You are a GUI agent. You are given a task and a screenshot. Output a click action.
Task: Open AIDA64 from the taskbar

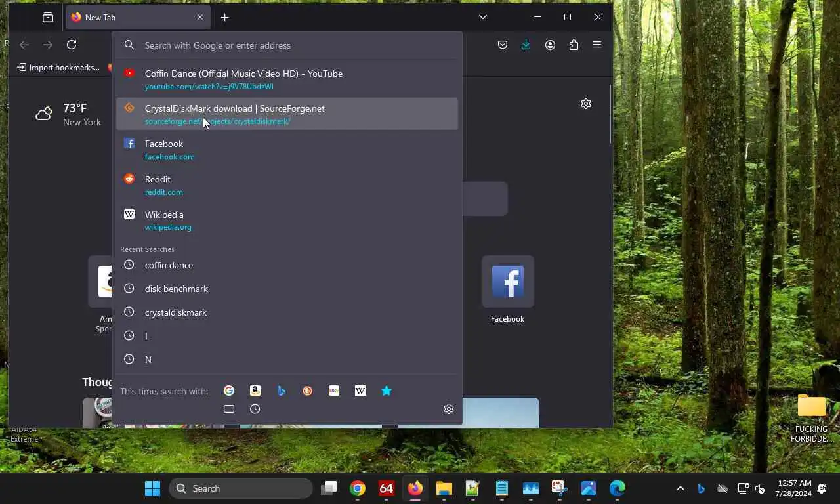387,488
